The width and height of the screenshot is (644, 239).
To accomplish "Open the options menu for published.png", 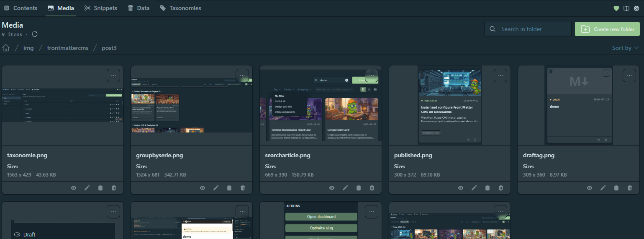I will click(500, 75).
